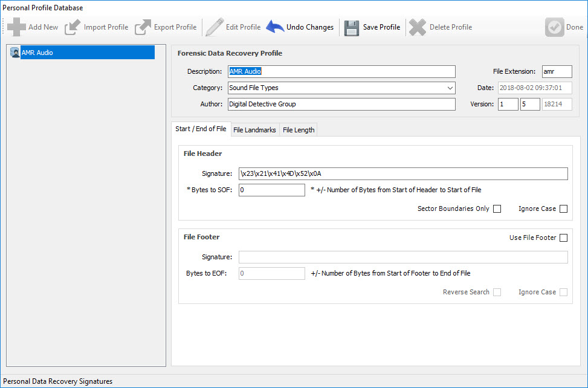Switch to the Start / End of File tab
The height and width of the screenshot is (388, 588).
pyautogui.click(x=201, y=129)
